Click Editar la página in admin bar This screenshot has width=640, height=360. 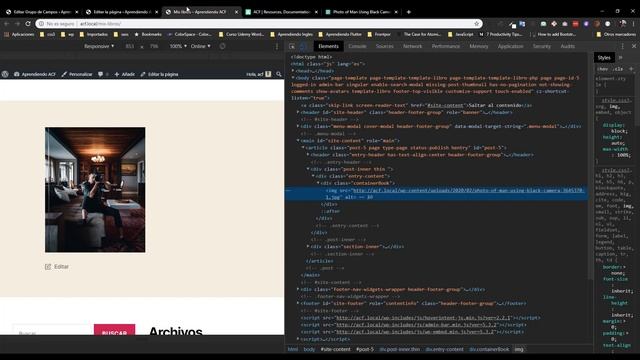(x=159, y=74)
